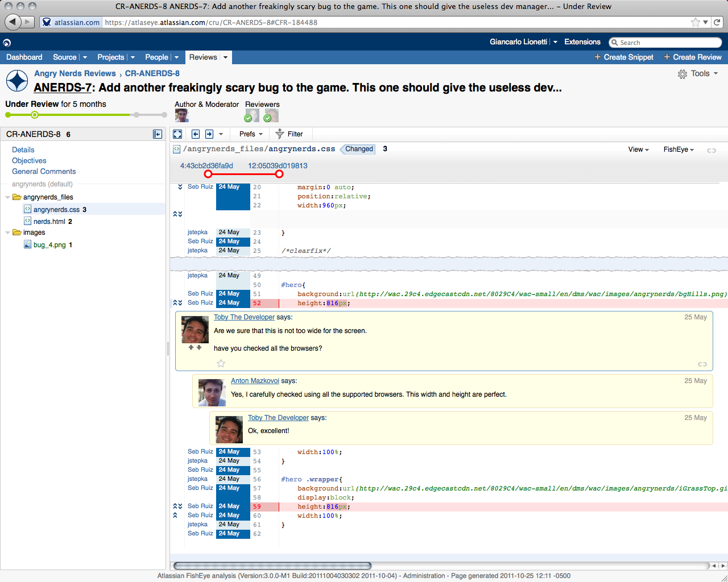The height and width of the screenshot is (582, 728).
Task: Click the Filter funnel button
Action: pos(289,134)
